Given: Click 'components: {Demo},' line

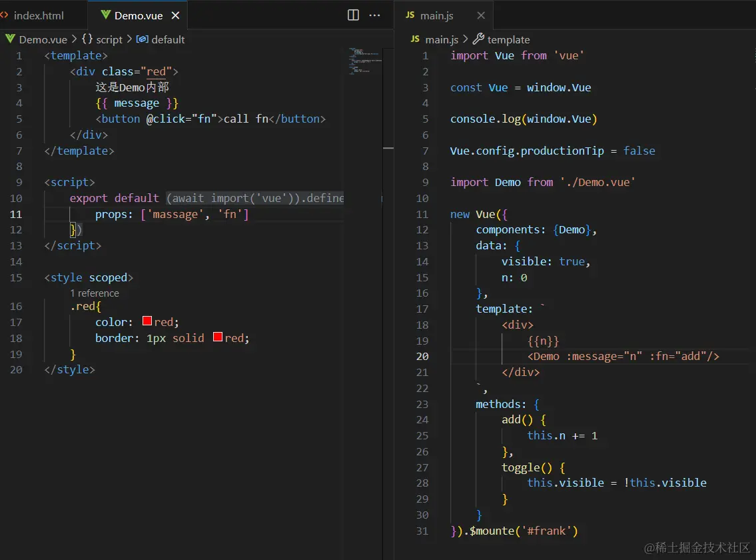Looking at the screenshot, I should pos(537,230).
